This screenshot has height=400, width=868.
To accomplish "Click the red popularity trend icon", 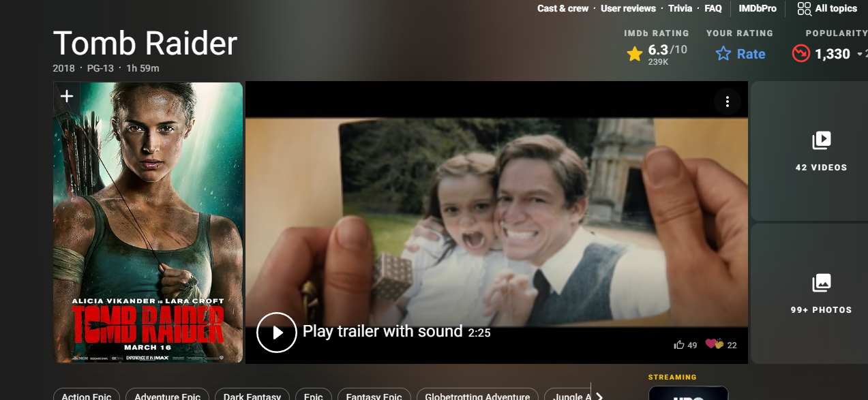I will point(800,54).
